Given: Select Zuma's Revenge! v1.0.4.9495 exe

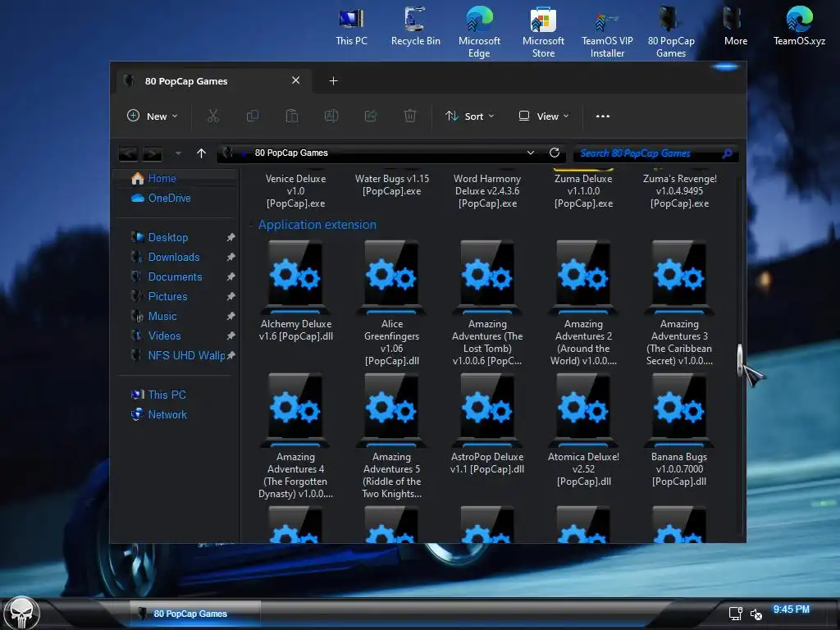Looking at the screenshot, I should pos(679,190).
